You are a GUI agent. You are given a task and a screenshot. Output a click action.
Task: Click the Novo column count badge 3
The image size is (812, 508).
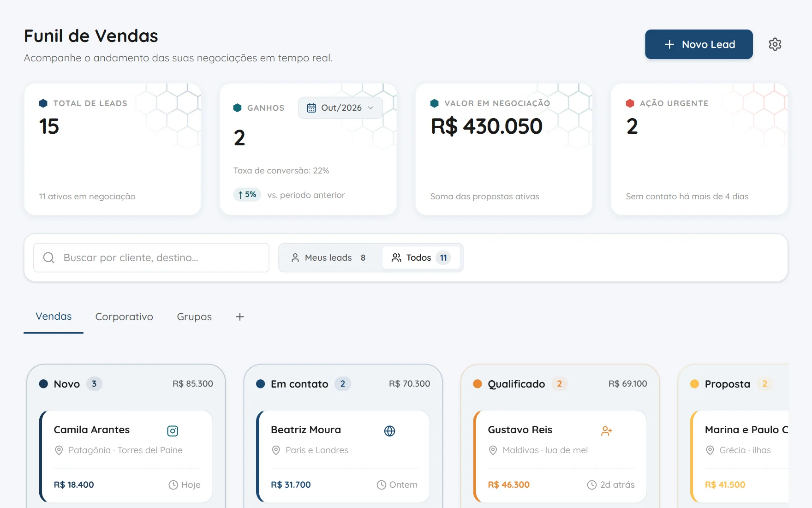click(94, 384)
